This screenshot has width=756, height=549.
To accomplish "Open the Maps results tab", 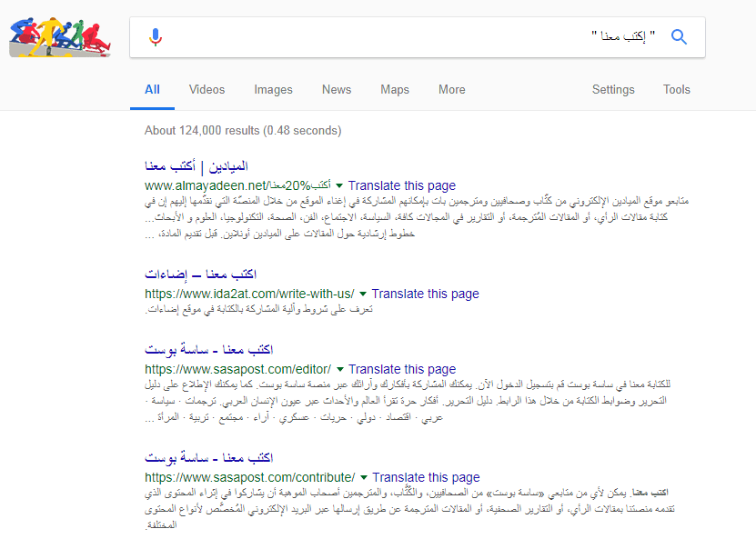I will (x=395, y=90).
